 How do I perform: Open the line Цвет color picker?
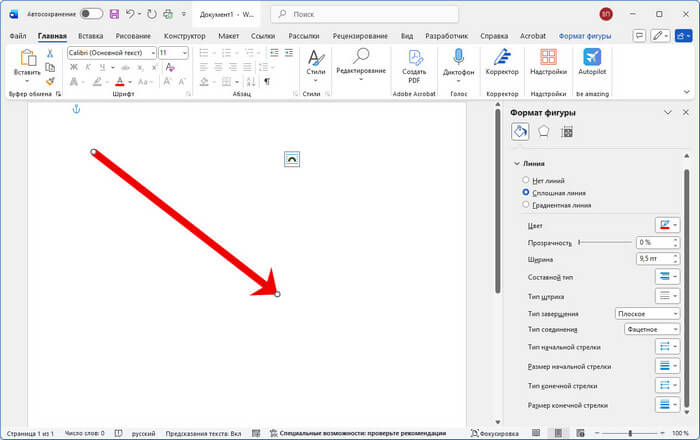pos(667,226)
